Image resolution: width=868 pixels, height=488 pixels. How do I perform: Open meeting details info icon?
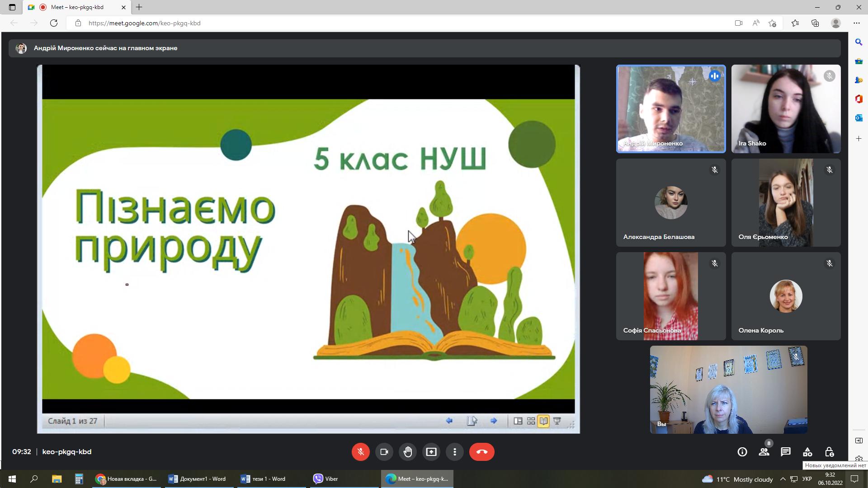pos(742,452)
